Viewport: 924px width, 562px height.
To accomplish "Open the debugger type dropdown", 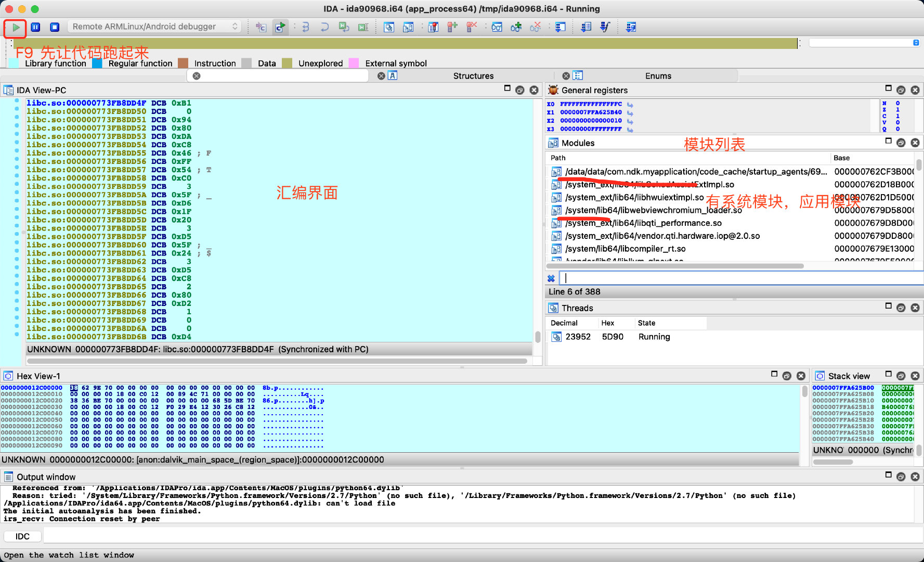I will point(154,27).
